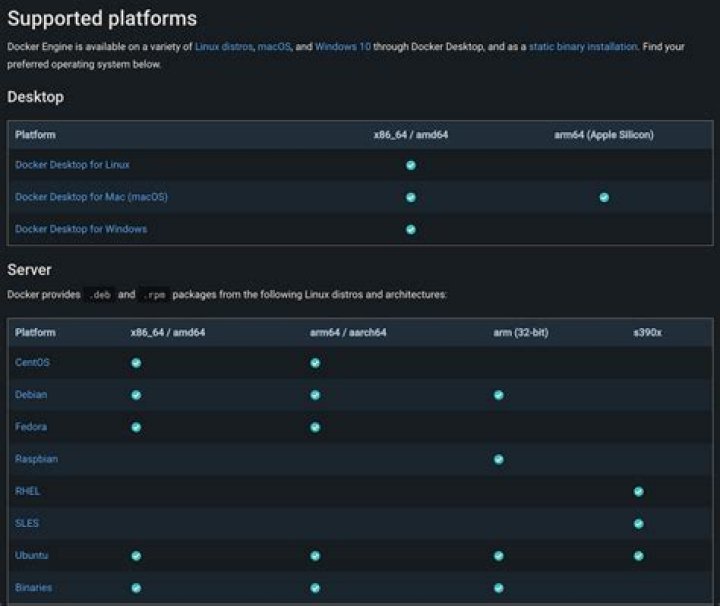Open the Linux distros link
The image size is (720, 606).
(224, 47)
